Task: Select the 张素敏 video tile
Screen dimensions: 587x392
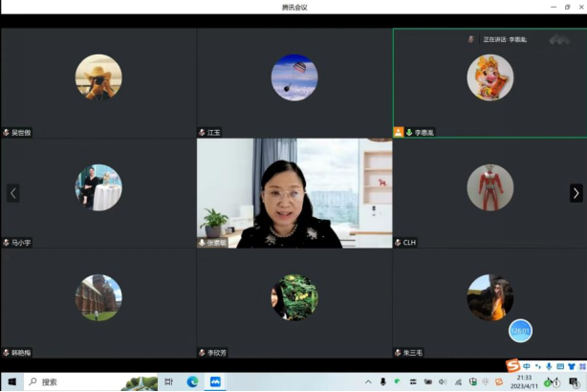Action: click(293, 193)
